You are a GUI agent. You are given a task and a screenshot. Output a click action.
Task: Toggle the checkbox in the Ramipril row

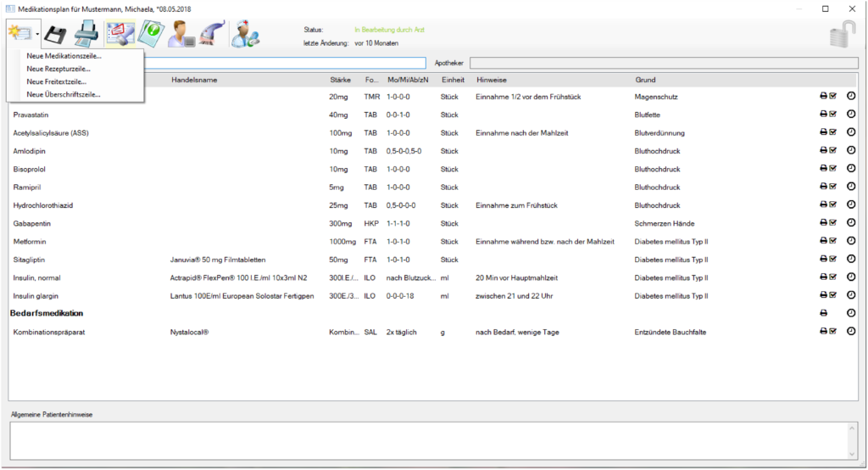(x=833, y=187)
